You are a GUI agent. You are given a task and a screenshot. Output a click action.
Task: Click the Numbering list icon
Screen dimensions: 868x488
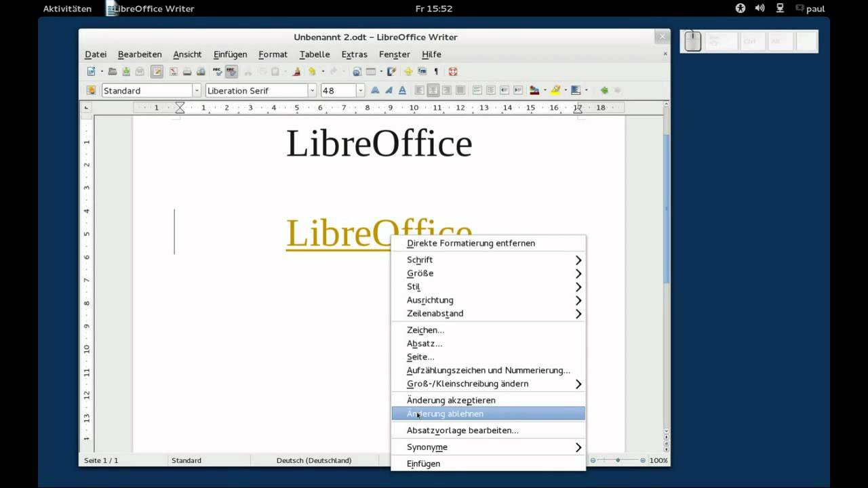point(477,90)
